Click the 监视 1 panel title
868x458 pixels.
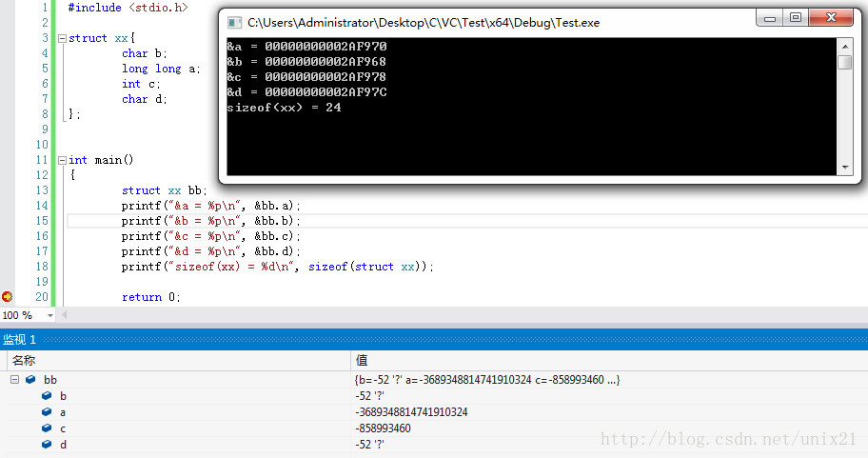[x=20, y=340]
